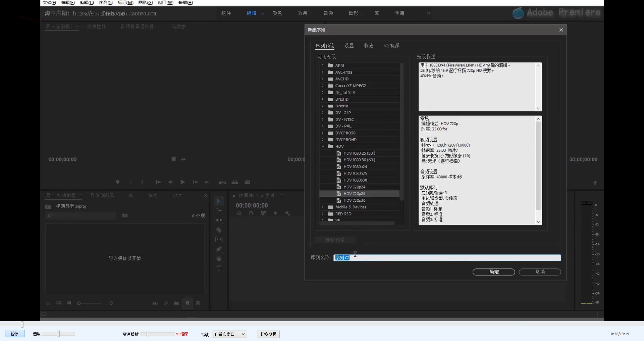Expand the ARRI preset folder
644x341 pixels.
pos(323,65)
